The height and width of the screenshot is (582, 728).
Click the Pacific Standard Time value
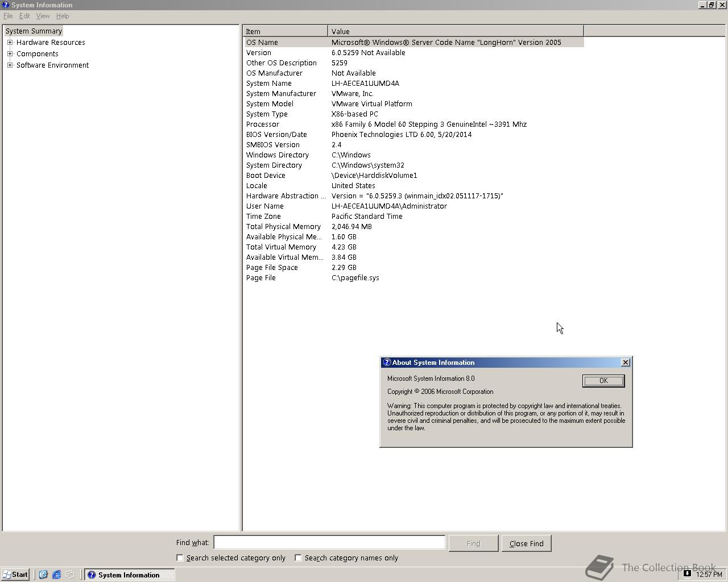(x=367, y=216)
